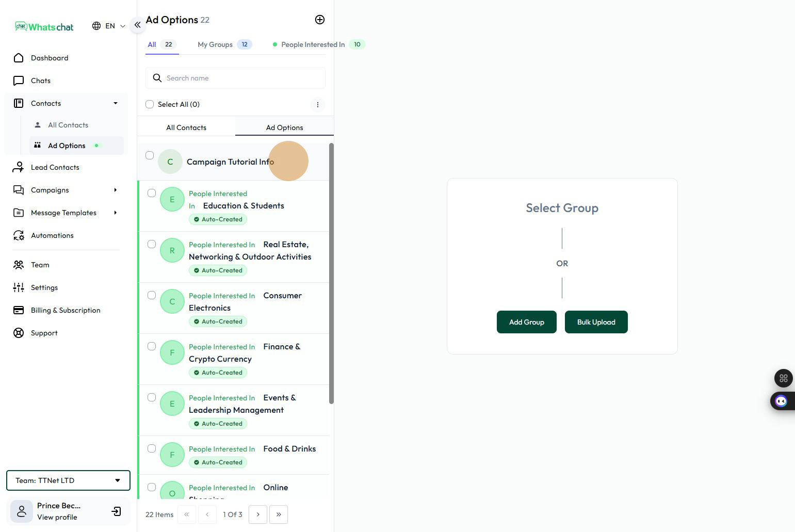
Task: Click the floating apps grid icon
Action: click(783, 378)
